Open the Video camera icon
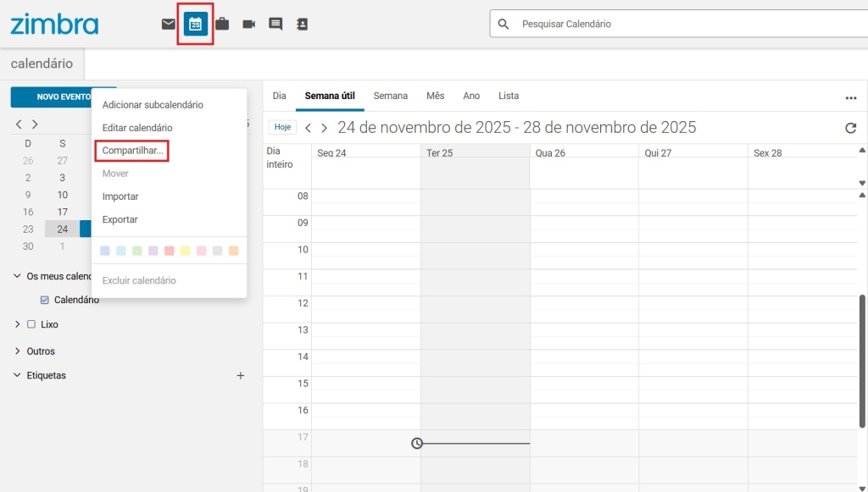Screen dimensions: 868x492 pos(248,25)
